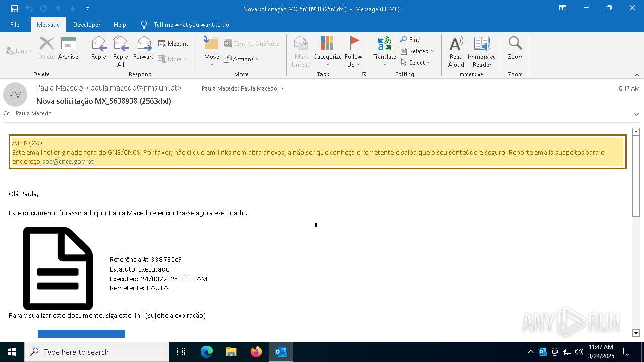The height and width of the screenshot is (362, 644).
Task: Select the Message ribbon tab
Action: [x=48, y=25]
